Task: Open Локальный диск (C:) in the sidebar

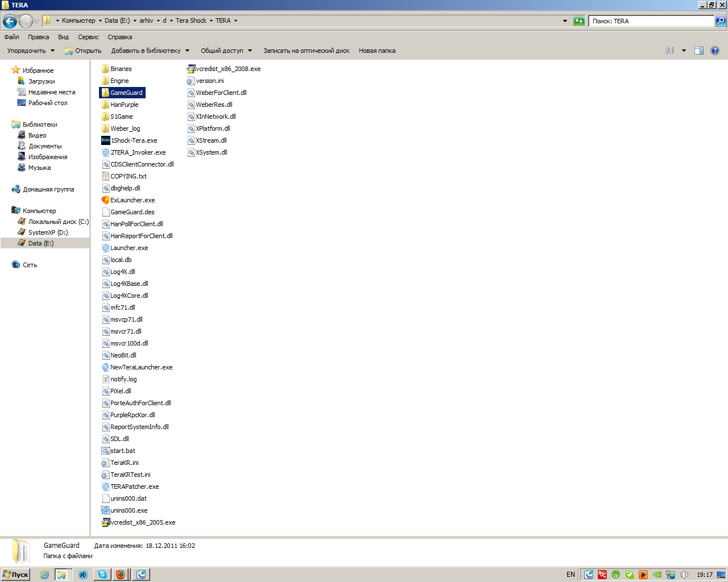Action: [x=58, y=222]
